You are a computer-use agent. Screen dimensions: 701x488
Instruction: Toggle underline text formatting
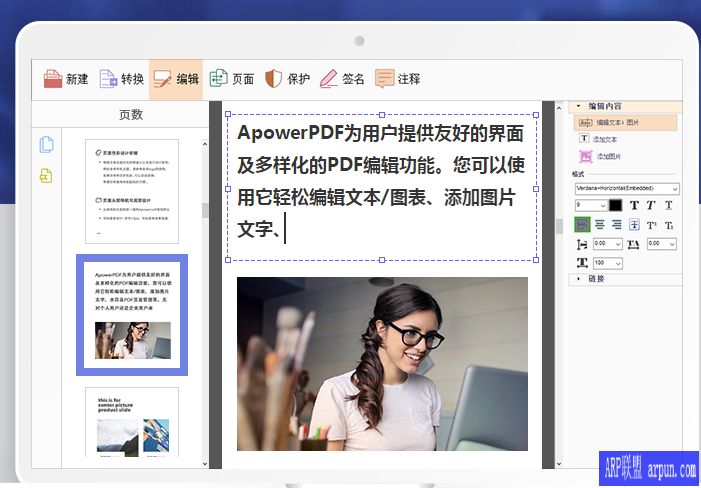point(668,205)
